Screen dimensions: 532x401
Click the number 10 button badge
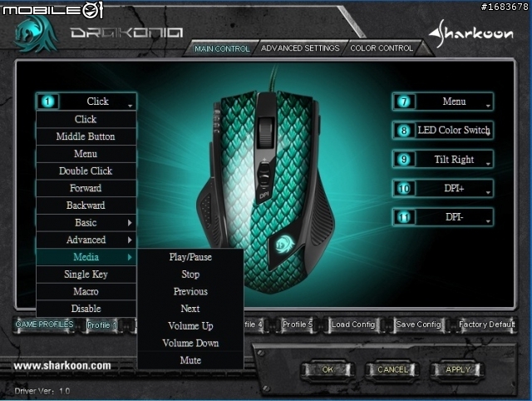pyautogui.click(x=404, y=188)
